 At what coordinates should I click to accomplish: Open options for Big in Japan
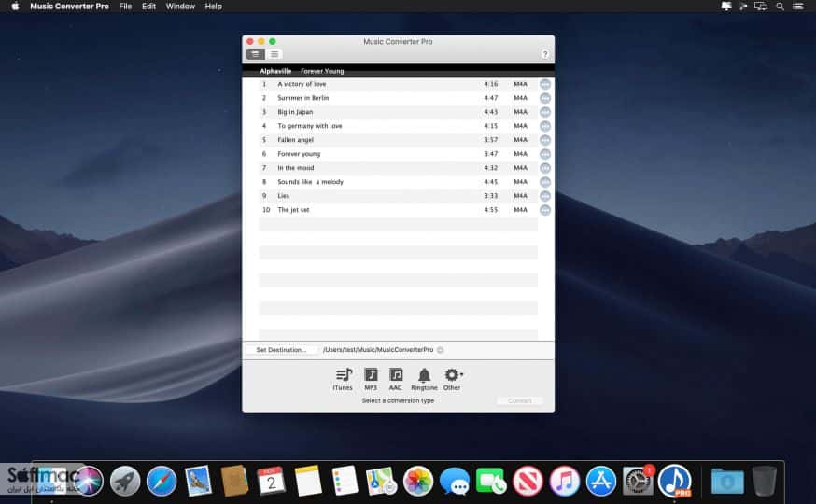[x=545, y=112]
